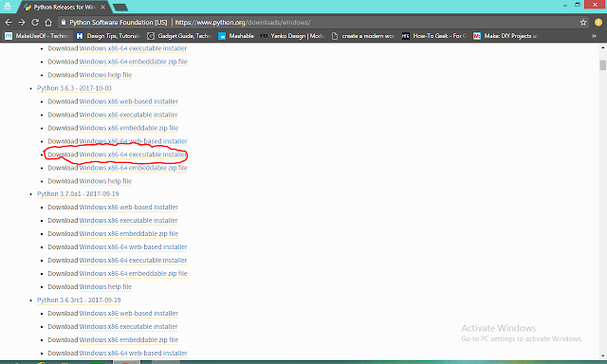Reload the python.org page
Screen dimensions: 607x364
tap(35, 23)
